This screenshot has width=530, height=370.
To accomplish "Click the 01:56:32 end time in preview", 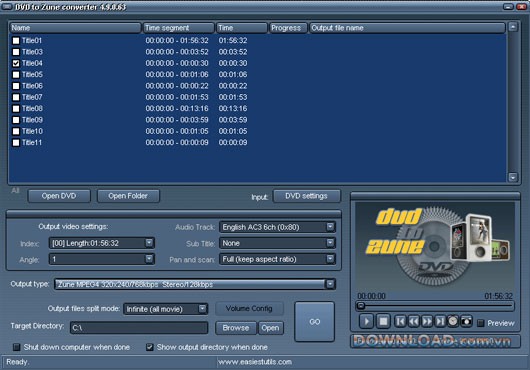I will tap(499, 296).
